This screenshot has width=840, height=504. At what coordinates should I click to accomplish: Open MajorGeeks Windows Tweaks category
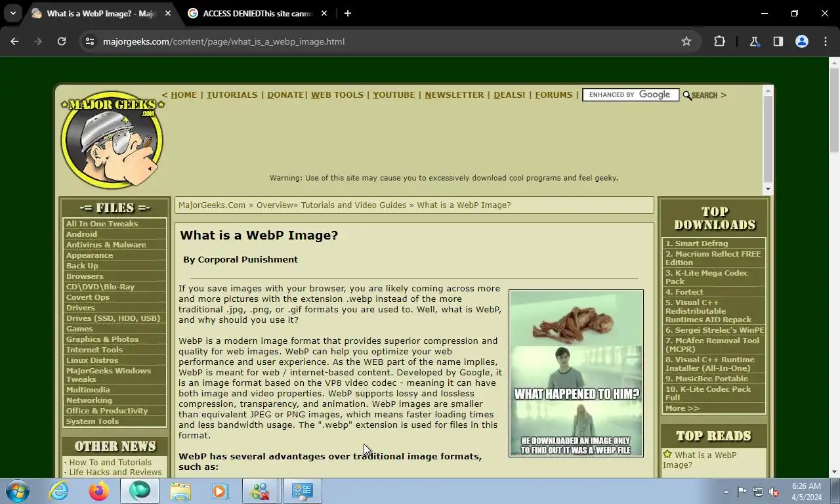(108, 375)
